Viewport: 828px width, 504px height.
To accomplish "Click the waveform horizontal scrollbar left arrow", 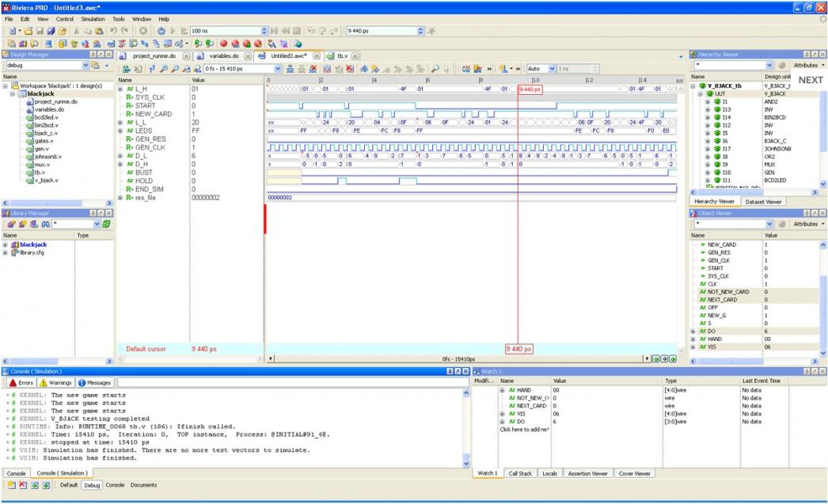I will click(271, 359).
